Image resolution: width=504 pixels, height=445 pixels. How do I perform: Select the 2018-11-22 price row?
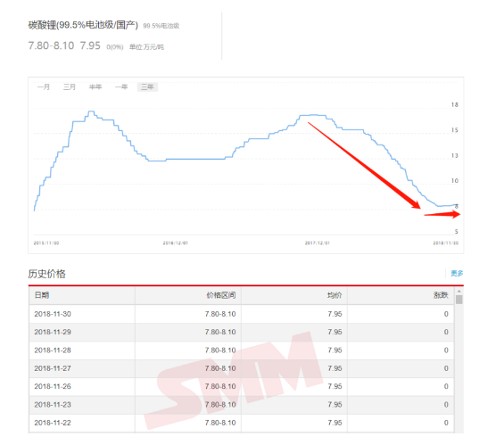[242, 423]
